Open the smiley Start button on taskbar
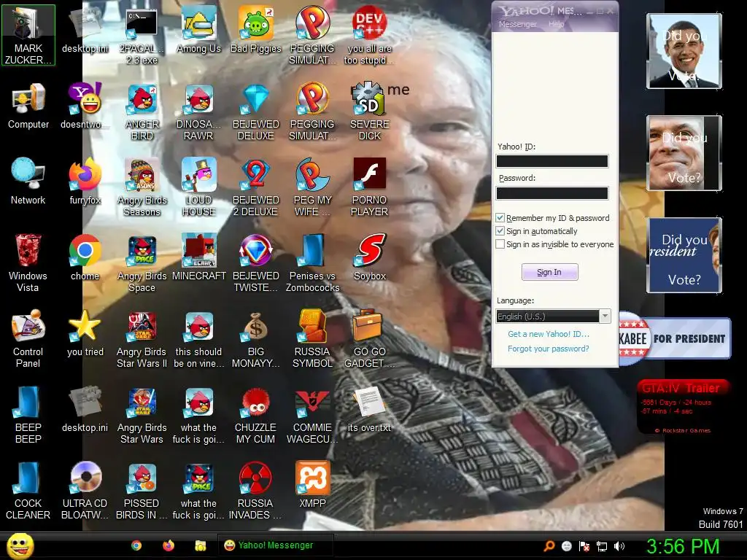Screen dimensions: 747x560 (x=20, y=545)
